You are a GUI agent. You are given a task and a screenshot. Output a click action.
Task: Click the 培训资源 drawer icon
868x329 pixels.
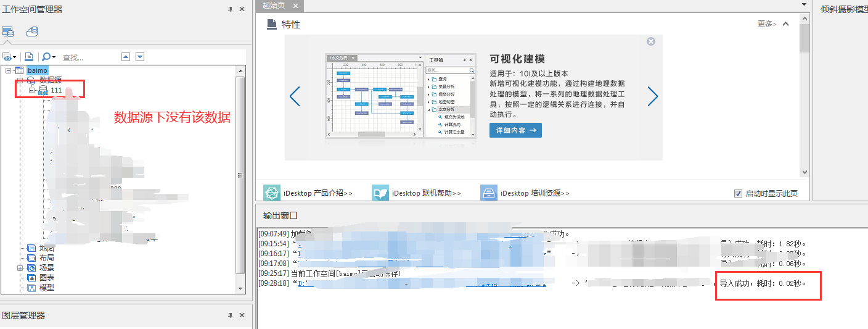489,193
